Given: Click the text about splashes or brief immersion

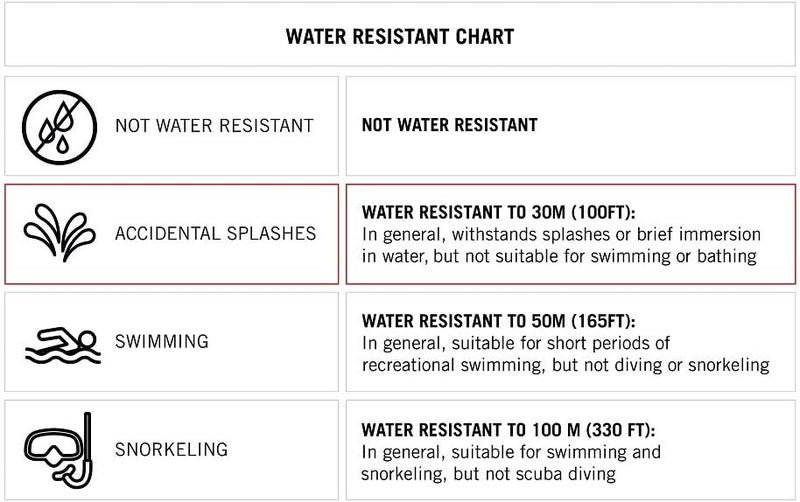Looking at the screenshot, I should pos(561,235).
